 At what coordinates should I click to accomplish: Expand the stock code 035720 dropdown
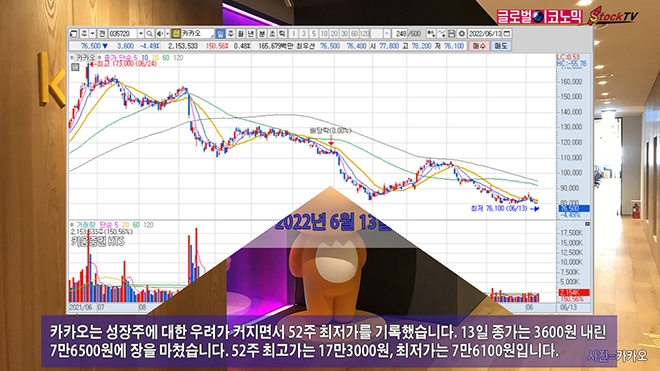[141, 34]
